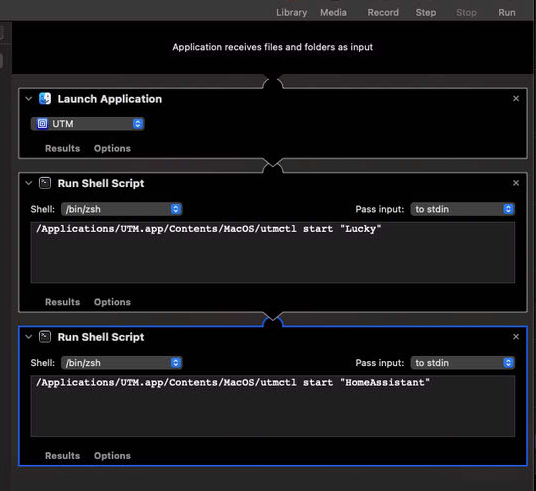Remove the Lucky Run Shell Script action
536x491 pixels.
516,183
